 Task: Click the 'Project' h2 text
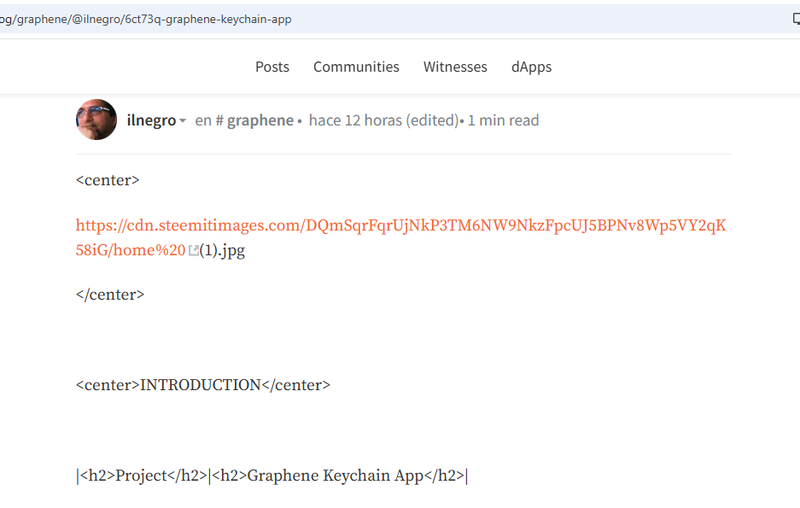(x=141, y=476)
